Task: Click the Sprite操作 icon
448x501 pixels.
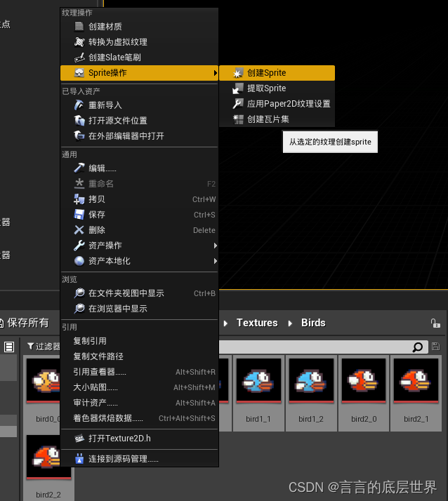Action: tap(79, 73)
